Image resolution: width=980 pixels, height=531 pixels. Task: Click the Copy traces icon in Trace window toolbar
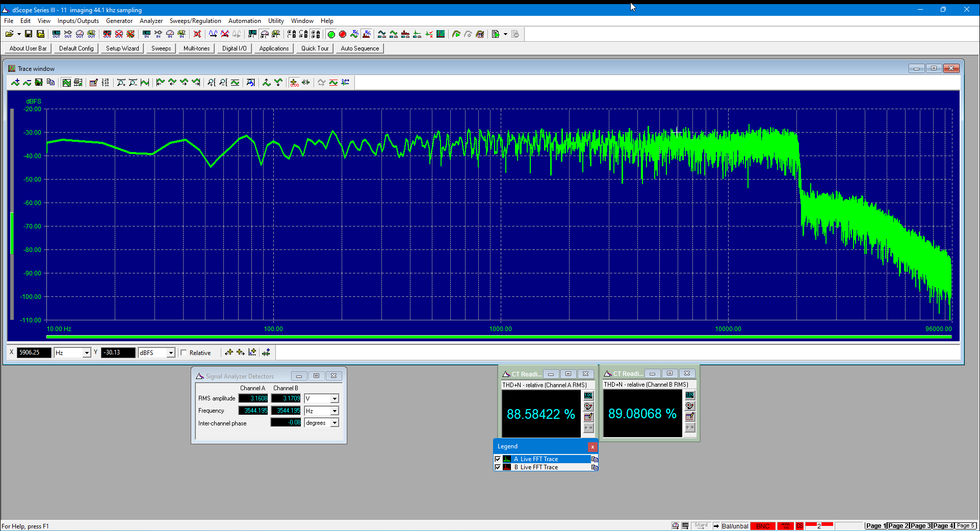(x=50, y=83)
